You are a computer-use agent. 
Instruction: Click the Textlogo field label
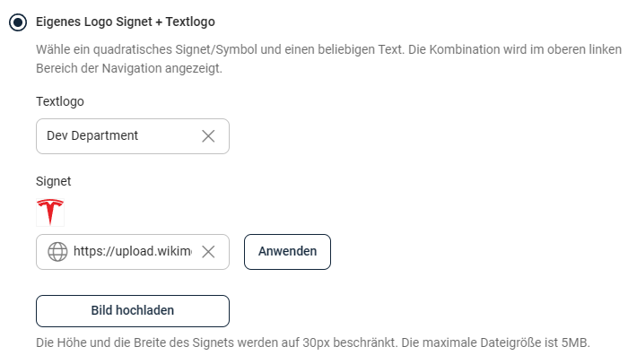click(60, 101)
